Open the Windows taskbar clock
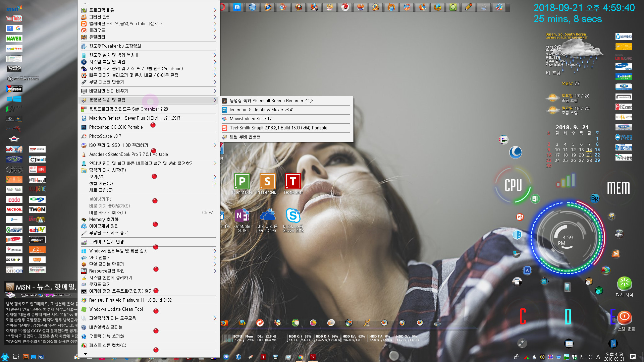This screenshot has height=362, width=644. tap(614, 357)
